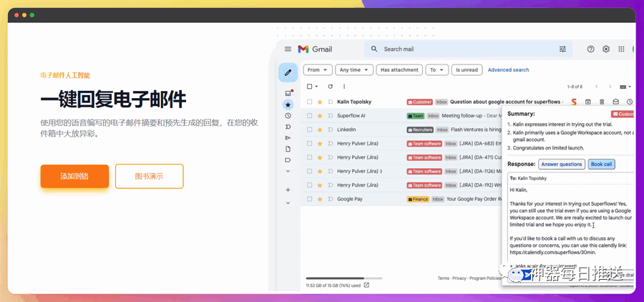Go to Inbox in the sidebar
Image resolution: width=644 pixels, height=302 pixels.
coord(288,93)
